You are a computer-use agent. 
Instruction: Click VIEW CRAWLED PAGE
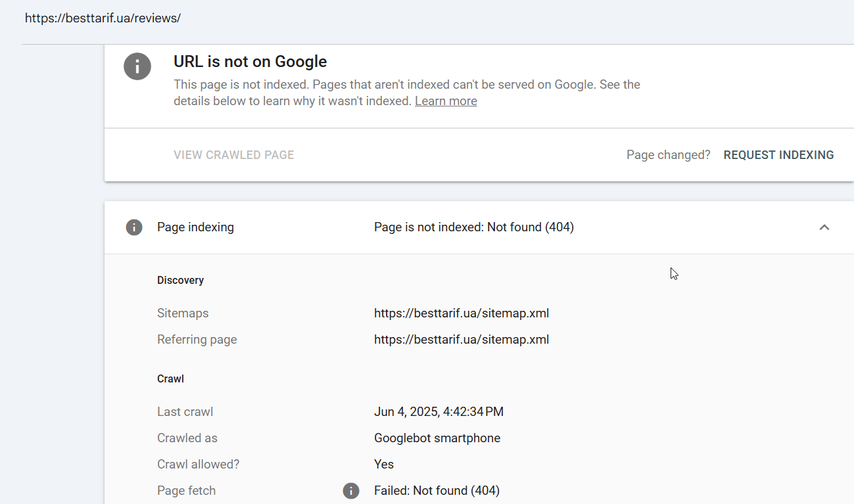(233, 155)
